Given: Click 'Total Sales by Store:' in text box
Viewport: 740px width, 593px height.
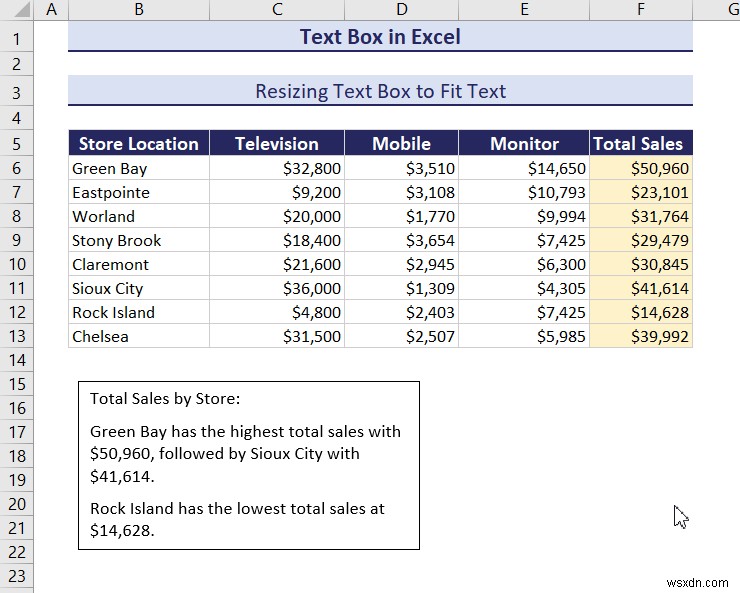Looking at the screenshot, I should click(165, 399).
